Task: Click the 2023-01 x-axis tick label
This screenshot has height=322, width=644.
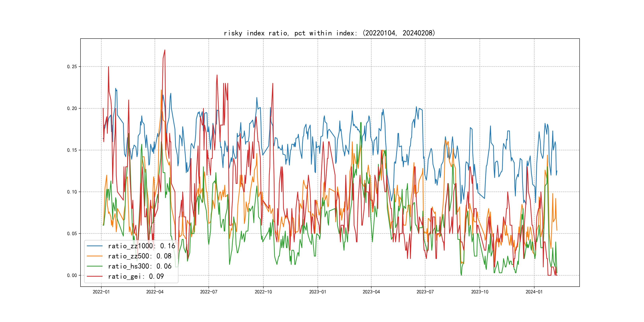Action: click(317, 292)
